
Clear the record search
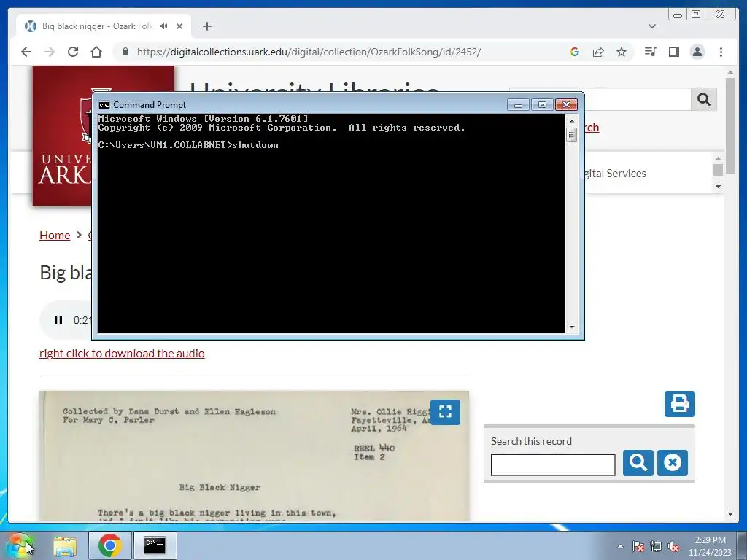click(672, 463)
